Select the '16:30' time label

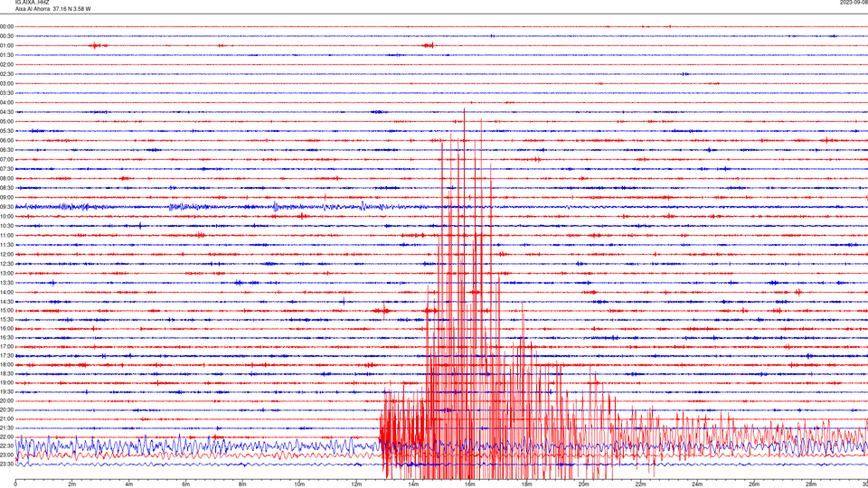6,337
